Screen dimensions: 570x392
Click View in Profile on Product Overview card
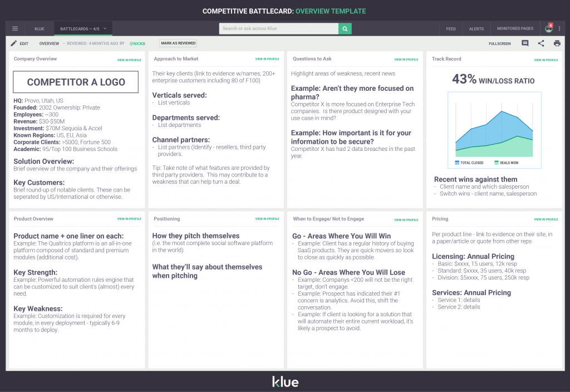129,219
